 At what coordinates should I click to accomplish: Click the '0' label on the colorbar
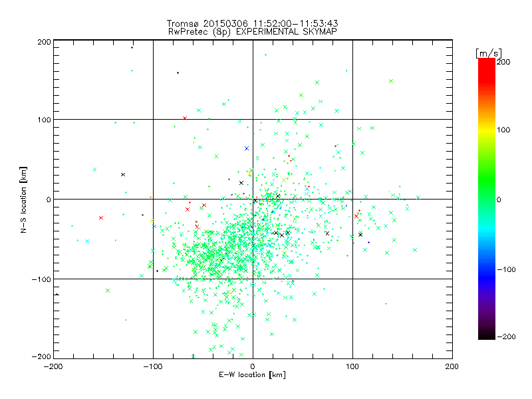(x=499, y=199)
